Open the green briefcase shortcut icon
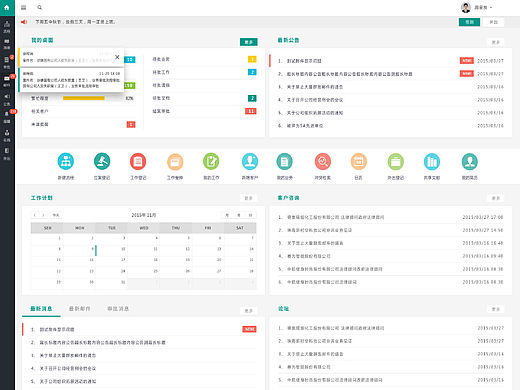Image resolution: width=520 pixels, height=390 pixels. tap(396, 161)
